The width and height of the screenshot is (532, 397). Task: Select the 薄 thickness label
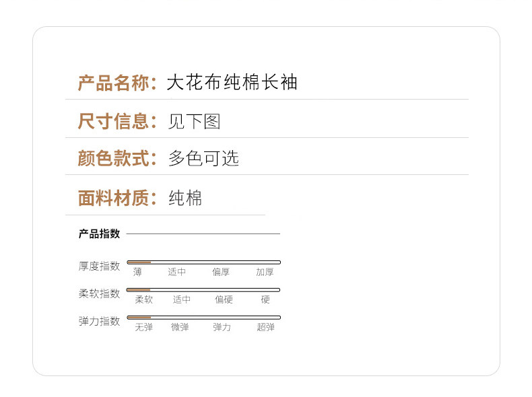click(137, 272)
